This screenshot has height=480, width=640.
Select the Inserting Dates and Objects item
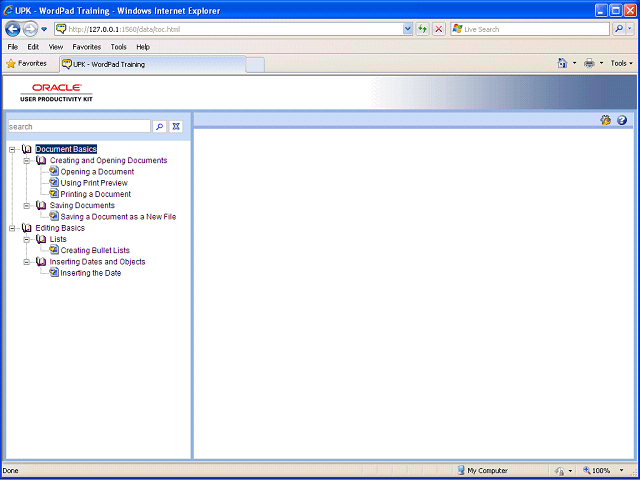click(98, 262)
